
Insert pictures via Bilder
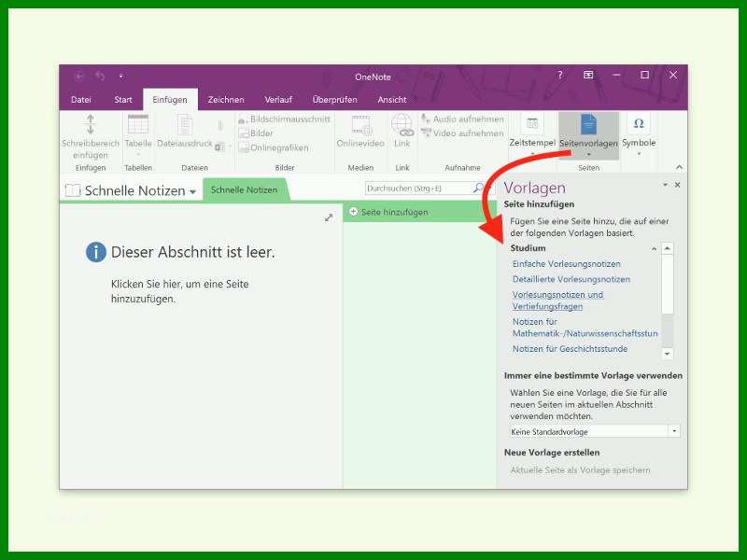point(256,133)
